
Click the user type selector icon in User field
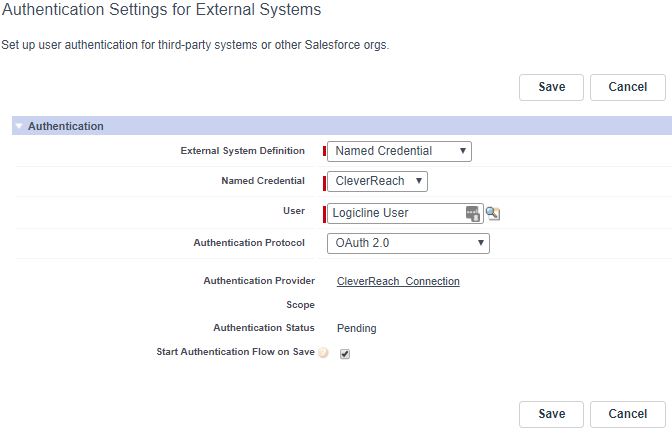point(473,213)
